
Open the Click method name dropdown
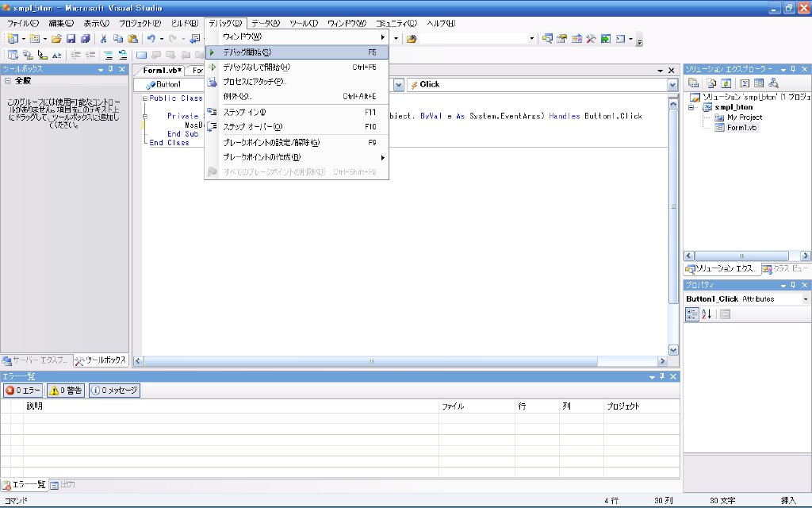click(672, 84)
